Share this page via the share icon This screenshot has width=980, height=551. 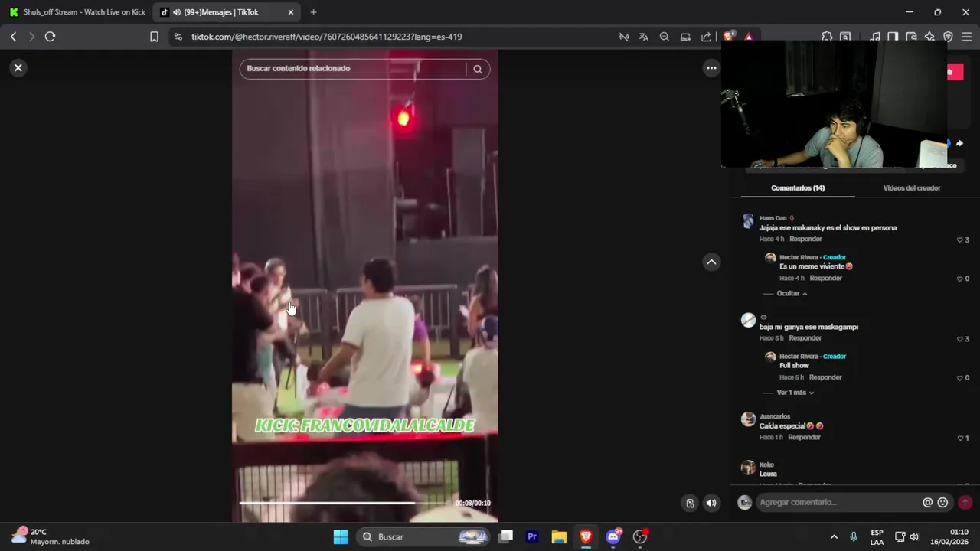[x=706, y=37]
